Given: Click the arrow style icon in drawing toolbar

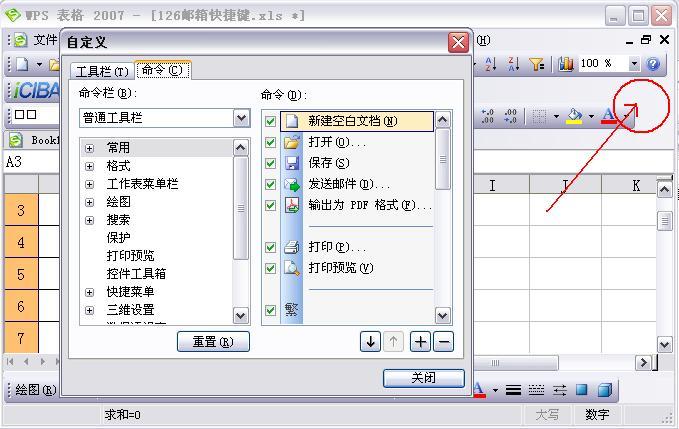Looking at the screenshot, I should click(x=559, y=390).
